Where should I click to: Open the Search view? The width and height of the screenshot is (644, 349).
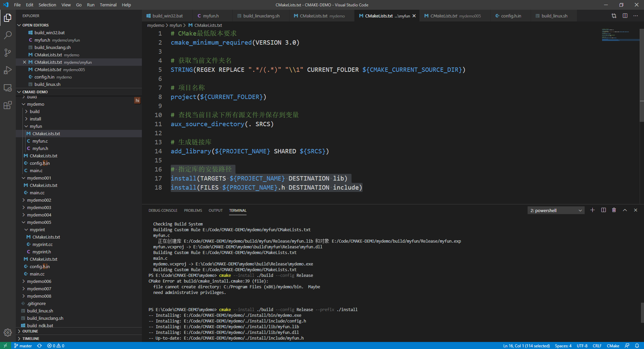pos(7,35)
